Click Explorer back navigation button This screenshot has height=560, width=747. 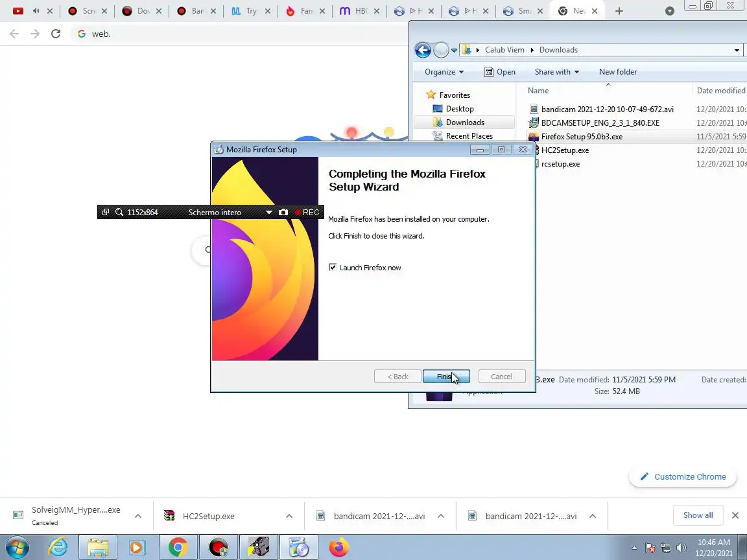[423, 50]
